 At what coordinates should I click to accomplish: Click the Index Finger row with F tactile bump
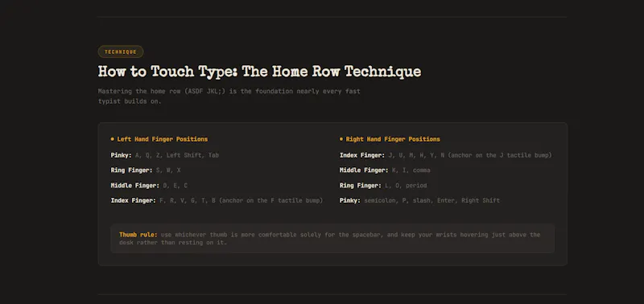[217, 200]
